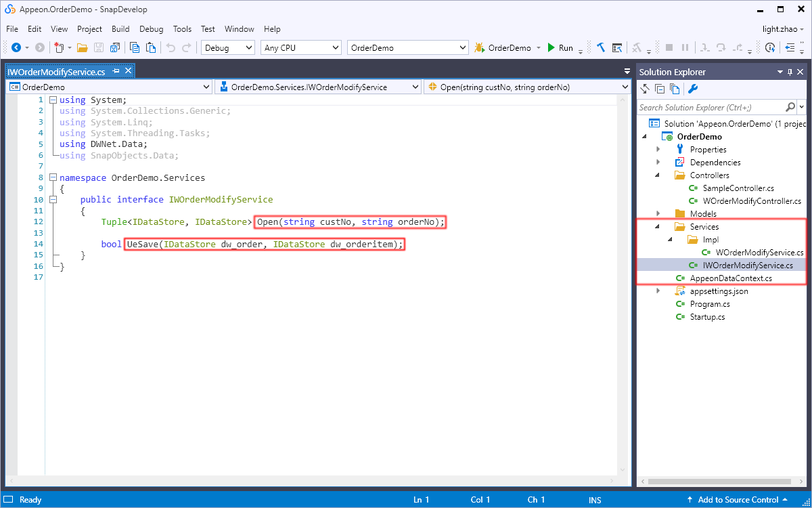This screenshot has height=508, width=812.
Task: Click the Add to Source Control upload icon
Action: (691, 500)
